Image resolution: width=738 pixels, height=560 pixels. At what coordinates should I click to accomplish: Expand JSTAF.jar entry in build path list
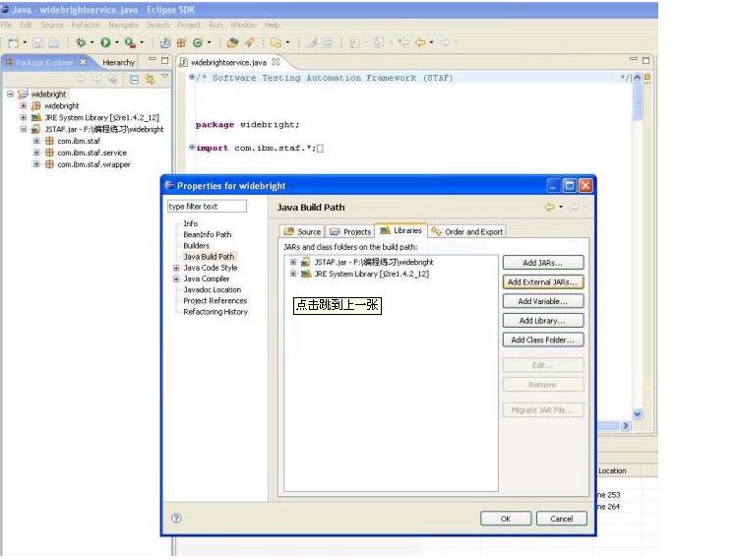click(292, 263)
